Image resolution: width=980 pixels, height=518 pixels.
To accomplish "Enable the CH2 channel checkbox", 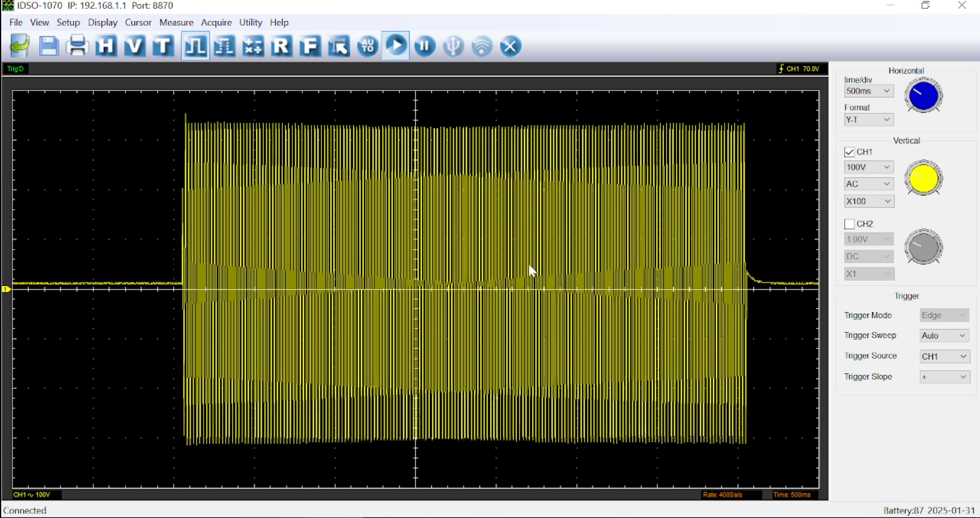I will [x=849, y=224].
